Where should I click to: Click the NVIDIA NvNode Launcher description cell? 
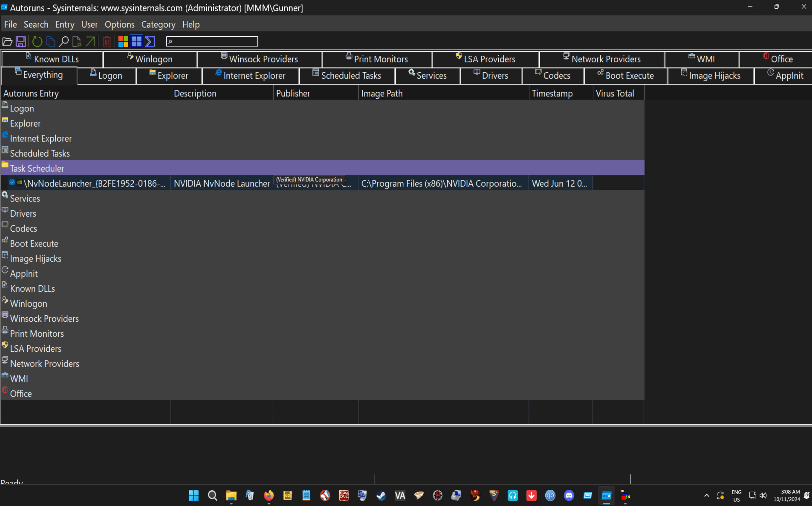[x=222, y=183]
